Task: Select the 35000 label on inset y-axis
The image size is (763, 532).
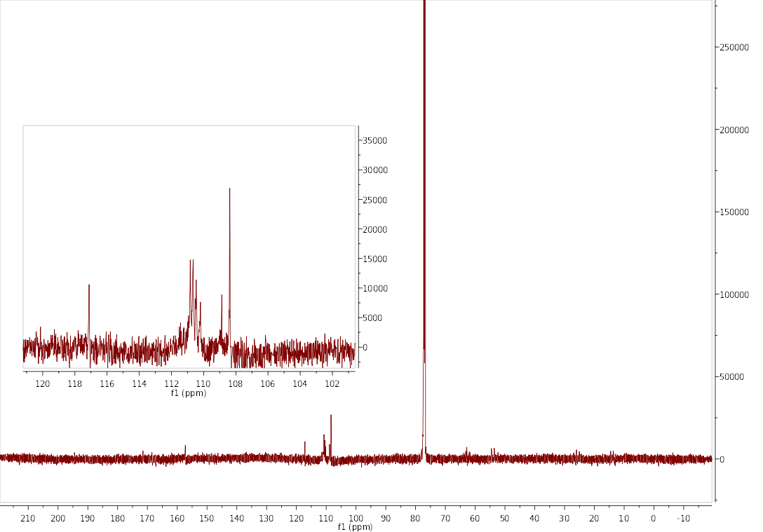Action: (374, 141)
